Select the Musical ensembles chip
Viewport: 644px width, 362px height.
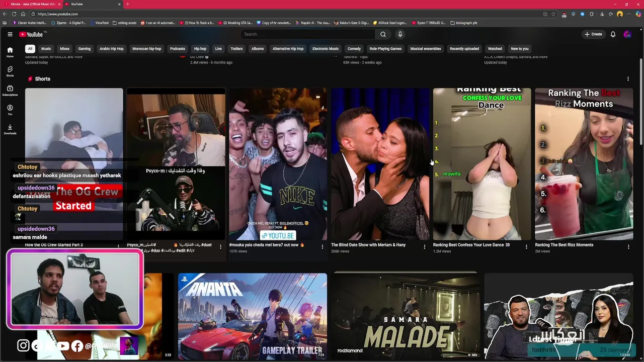pos(426,49)
